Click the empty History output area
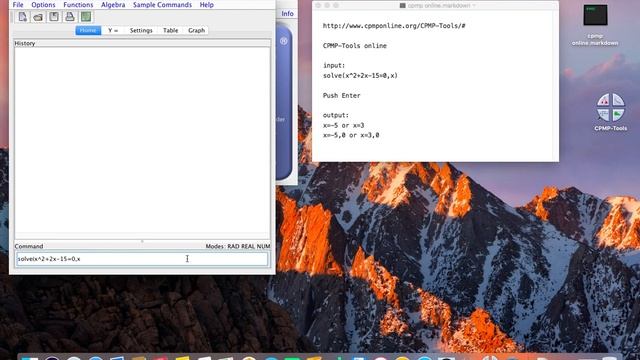The image size is (640, 360). click(142, 143)
